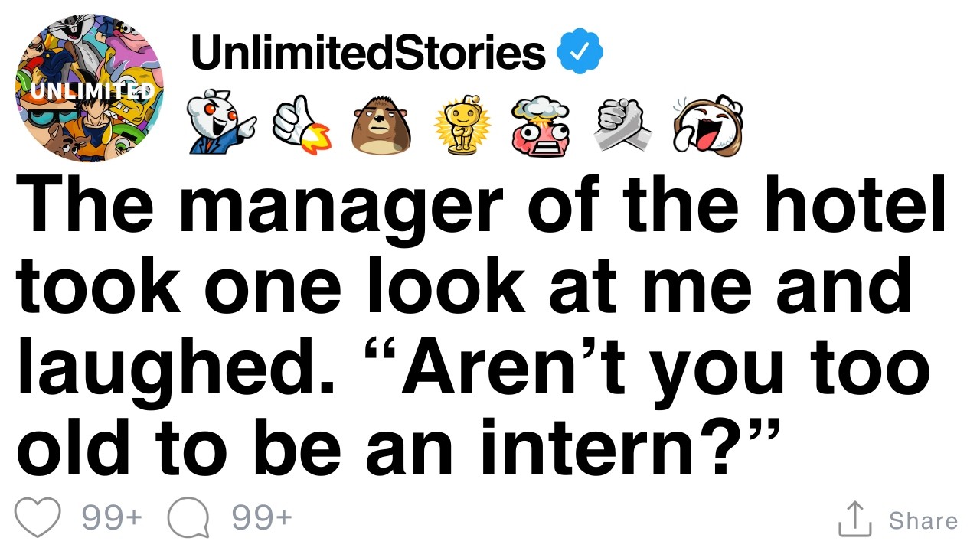Viewport: 980px width, 551px height.
Task: Click the Share text label
Action: [923, 520]
